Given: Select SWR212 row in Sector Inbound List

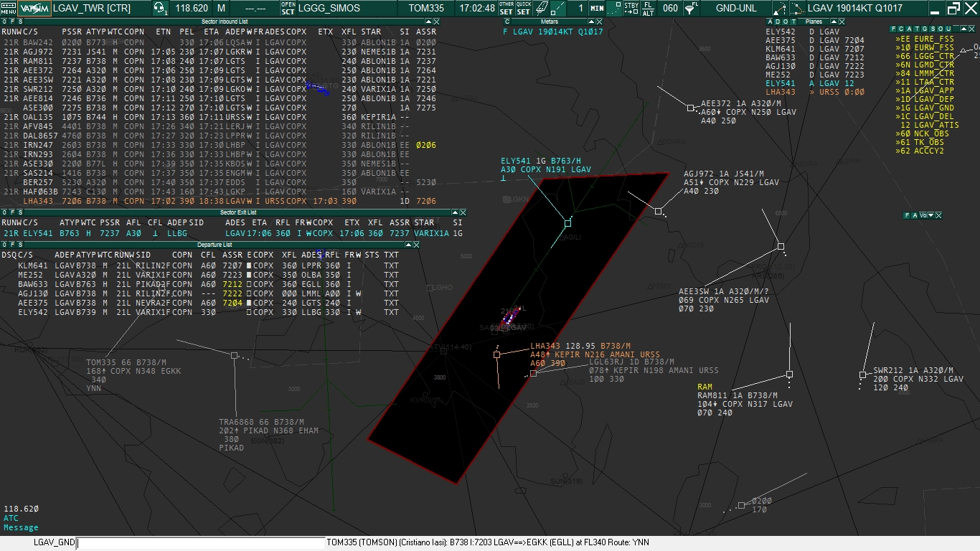Looking at the screenshot, I should click(x=220, y=89).
